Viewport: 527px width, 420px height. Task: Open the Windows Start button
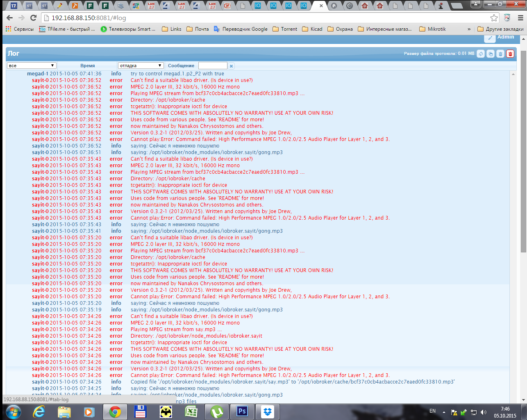tap(14, 412)
